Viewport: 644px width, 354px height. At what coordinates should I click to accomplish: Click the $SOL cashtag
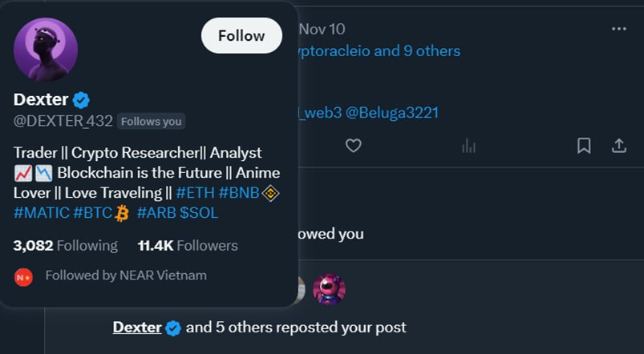[x=199, y=213]
